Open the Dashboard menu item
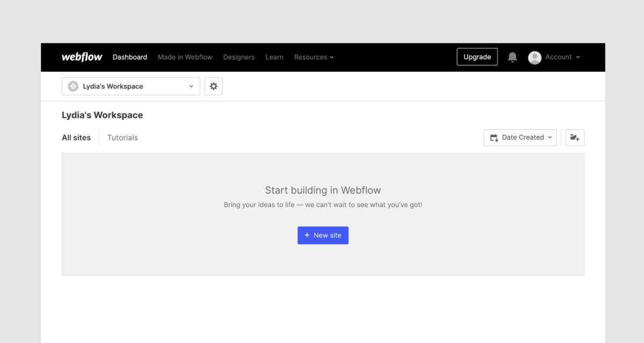Screen dimensions: 644x343 [x=129, y=57]
